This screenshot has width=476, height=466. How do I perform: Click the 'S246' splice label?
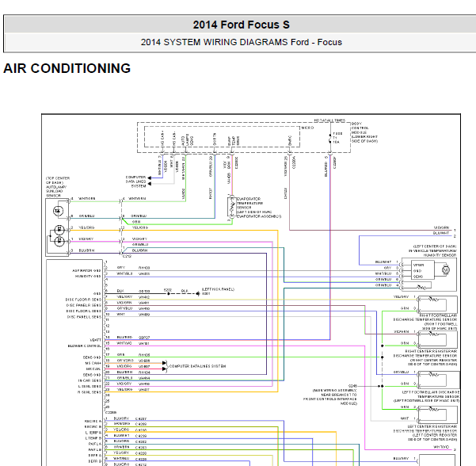pos(352,386)
